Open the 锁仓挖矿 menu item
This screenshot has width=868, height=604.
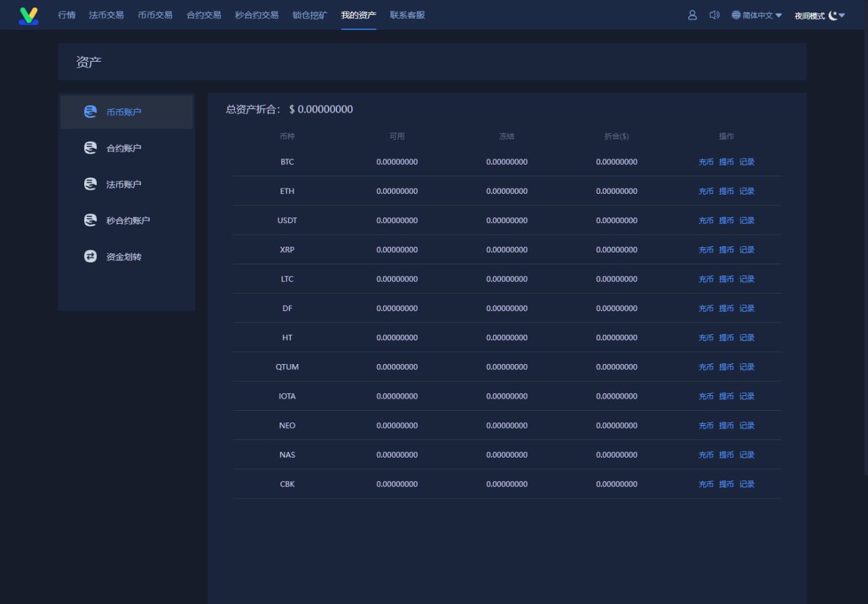[310, 15]
